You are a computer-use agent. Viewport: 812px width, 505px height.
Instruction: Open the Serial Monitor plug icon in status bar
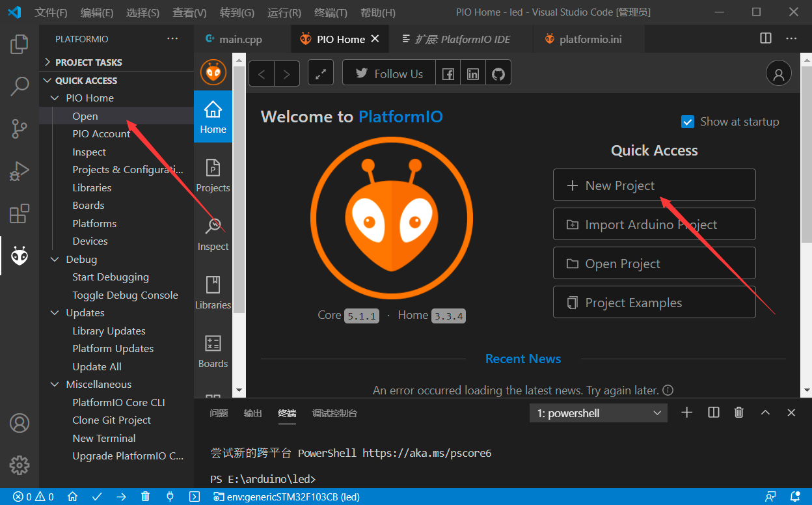point(170,497)
